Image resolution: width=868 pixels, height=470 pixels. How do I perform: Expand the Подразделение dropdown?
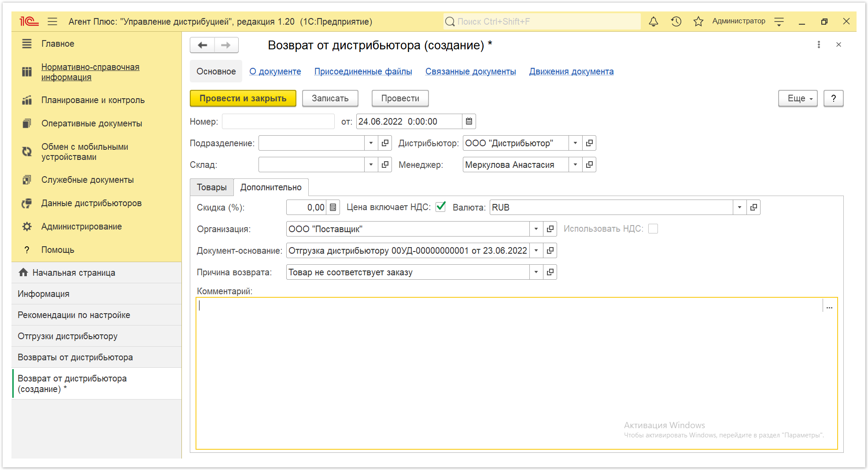pyautogui.click(x=371, y=143)
